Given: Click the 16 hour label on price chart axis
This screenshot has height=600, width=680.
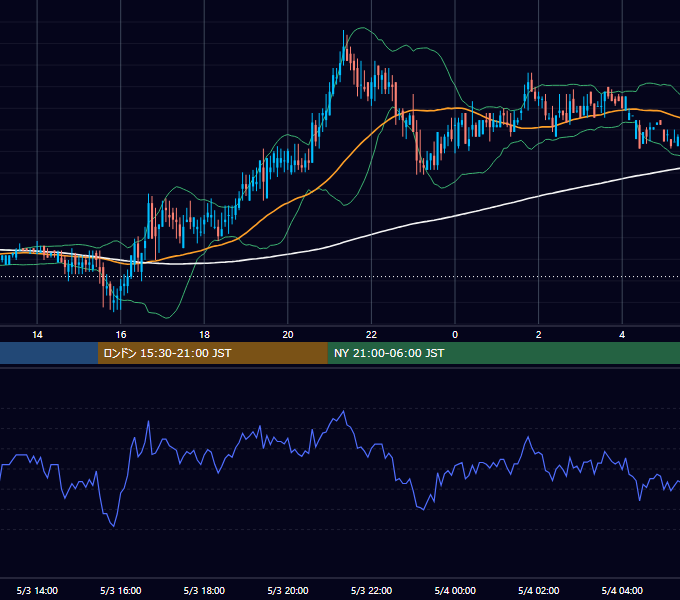Looking at the screenshot, I should pos(121,335).
